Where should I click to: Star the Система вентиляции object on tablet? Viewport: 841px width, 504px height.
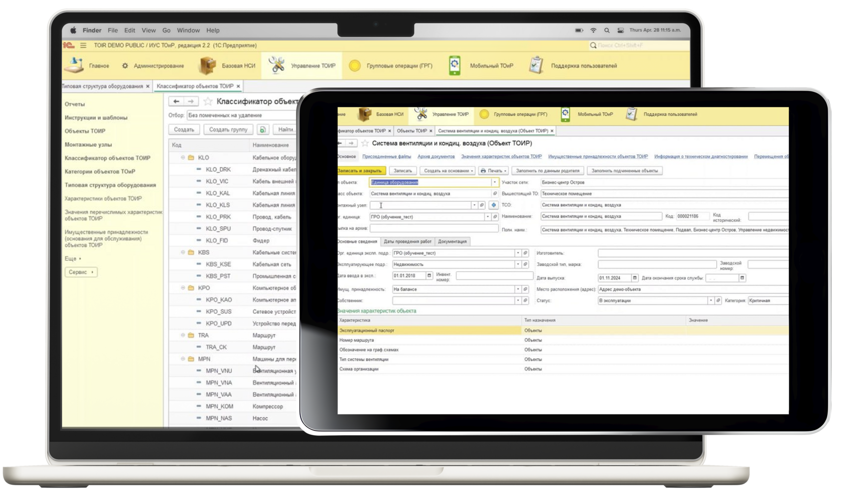point(365,143)
